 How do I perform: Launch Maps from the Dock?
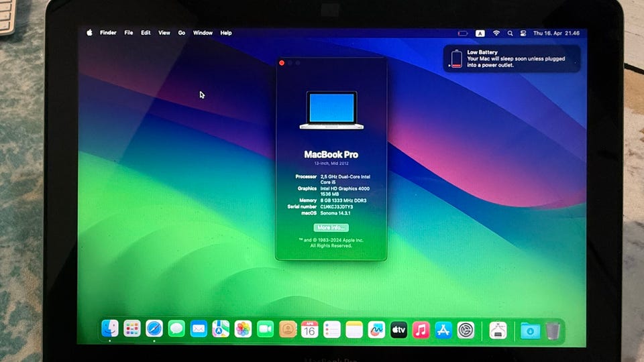(x=221, y=328)
